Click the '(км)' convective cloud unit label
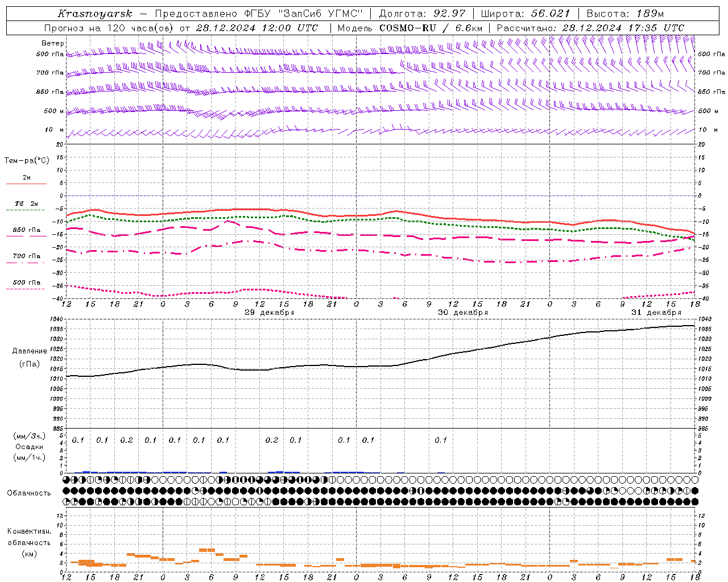 tap(30, 554)
